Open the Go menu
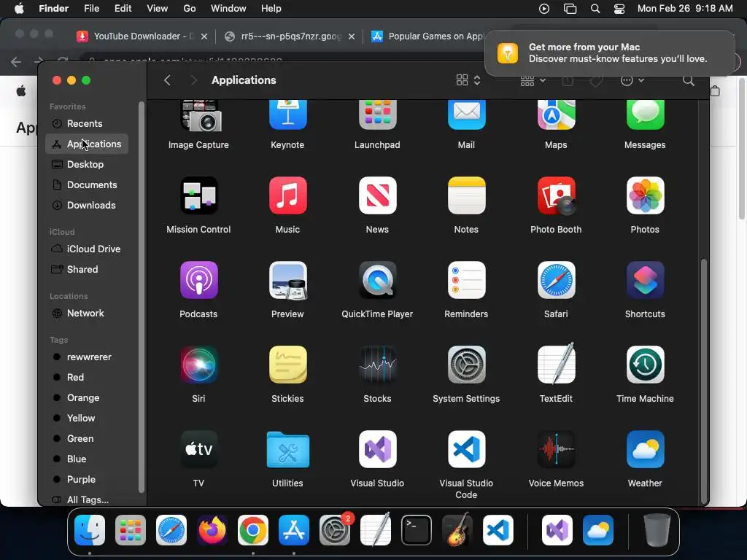 click(190, 9)
